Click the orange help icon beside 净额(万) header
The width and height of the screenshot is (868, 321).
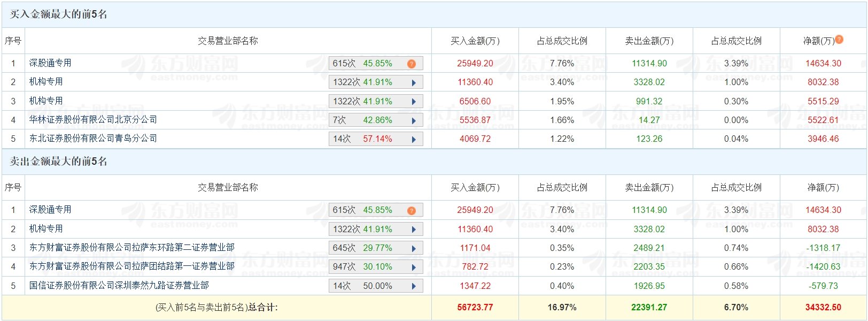(839, 39)
